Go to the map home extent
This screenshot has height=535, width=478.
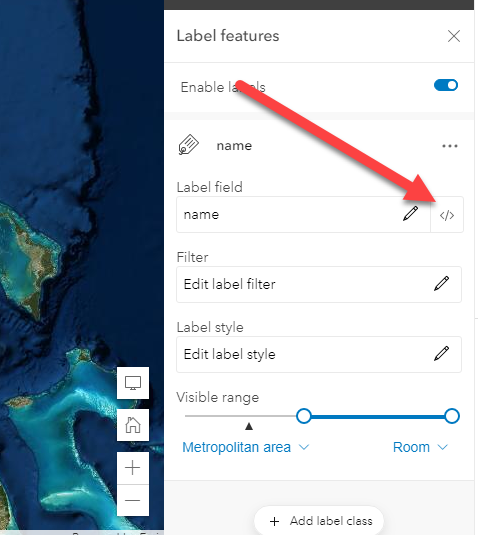[133, 425]
